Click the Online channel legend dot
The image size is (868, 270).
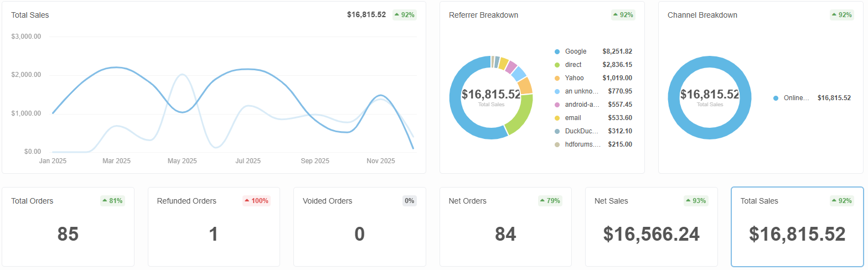click(776, 98)
